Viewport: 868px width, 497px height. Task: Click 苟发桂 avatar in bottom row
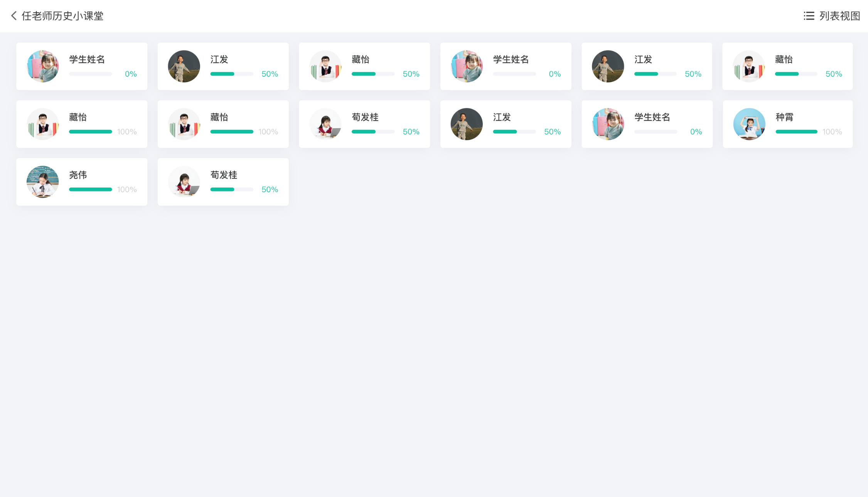[x=184, y=182]
